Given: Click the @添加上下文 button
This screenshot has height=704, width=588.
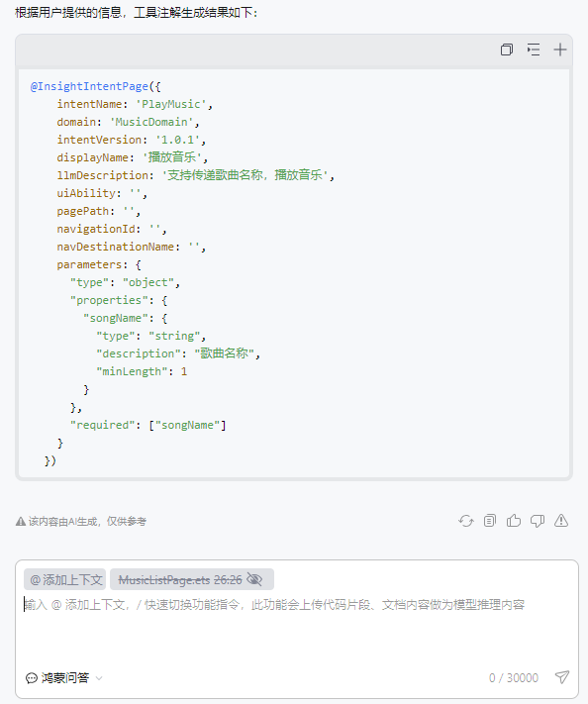Looking at the screenshot, I should point(64,579).
